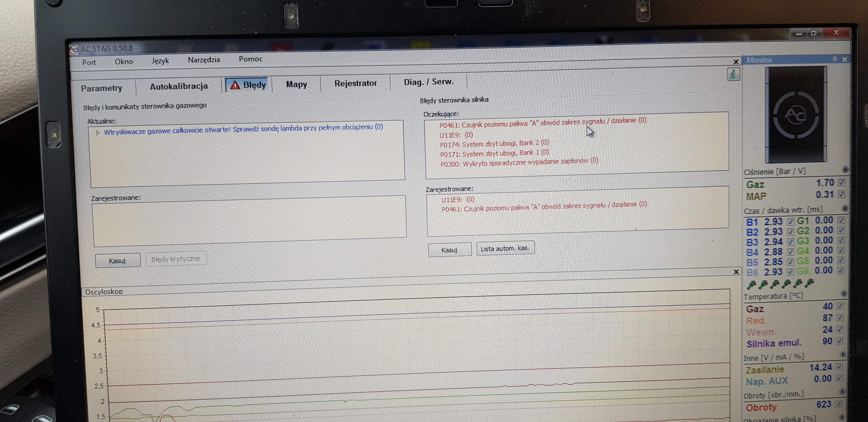Click the fourth injector icon in the row
868x422 pixels.
pos(786,284)
